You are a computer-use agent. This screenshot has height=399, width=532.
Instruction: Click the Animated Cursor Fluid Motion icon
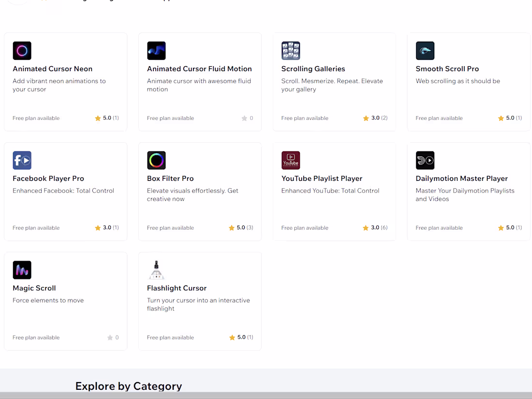pyautogui.click(x=156, y=50)
